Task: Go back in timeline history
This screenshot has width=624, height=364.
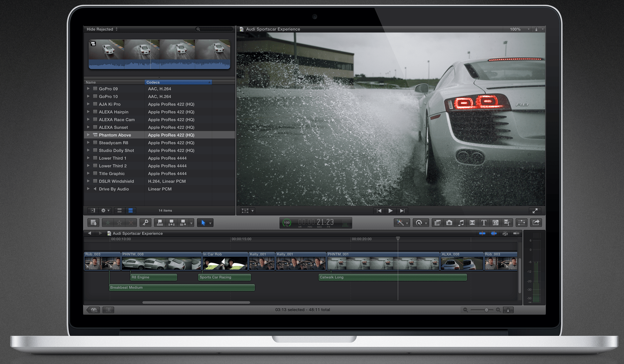Action: (89, 233)
